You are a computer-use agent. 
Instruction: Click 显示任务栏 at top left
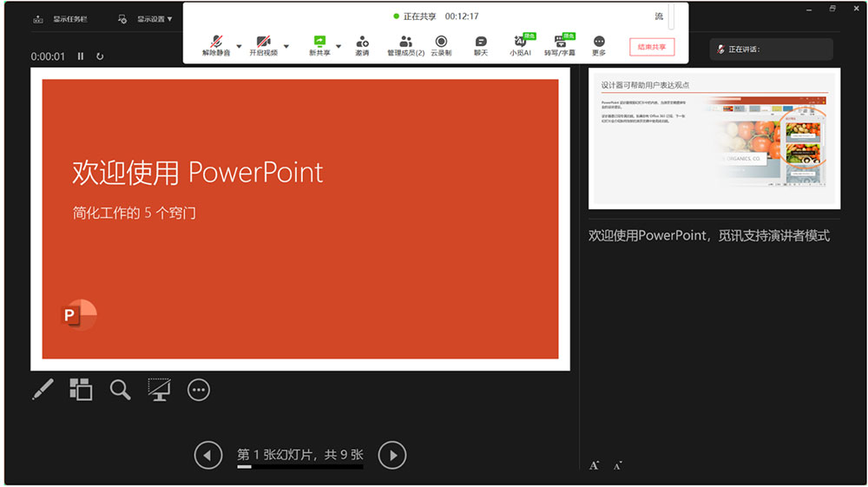(60, 19)
